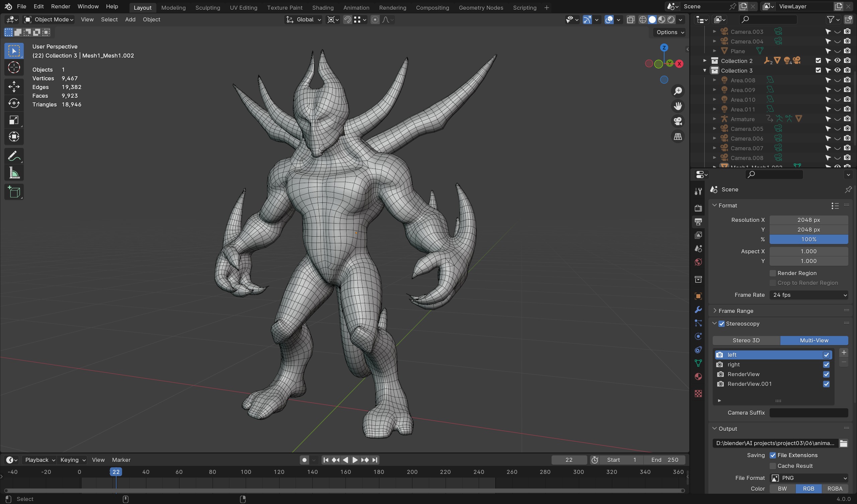The image size is (857, 504).
Task: Open the File Format PNG dropdown
Action: [x=809, y=478]
